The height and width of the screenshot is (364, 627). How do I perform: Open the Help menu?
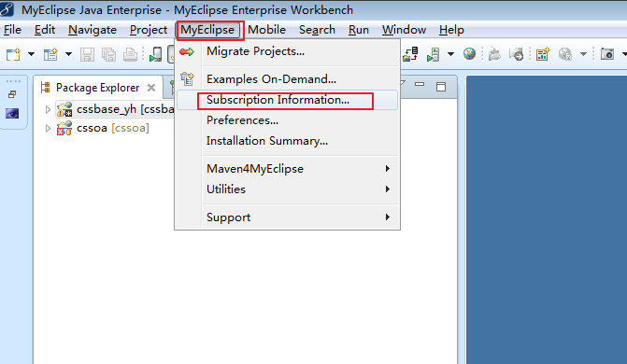pos(451,30)
